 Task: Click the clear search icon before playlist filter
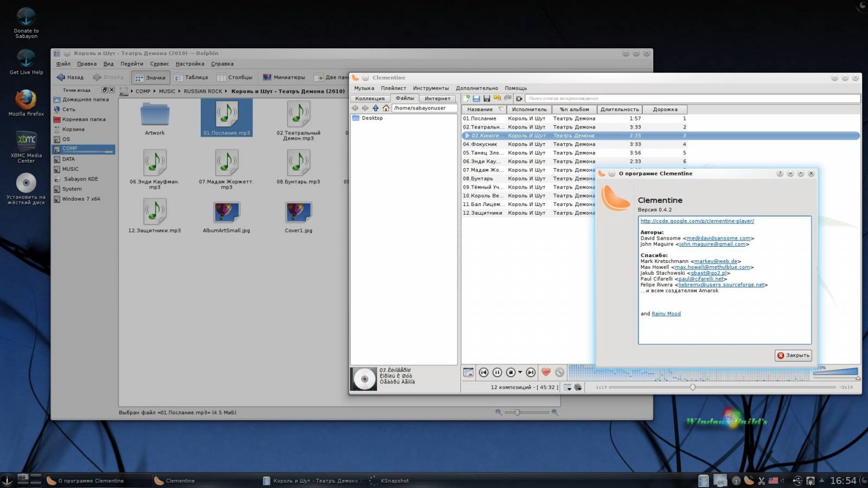[x=519, y=98]
